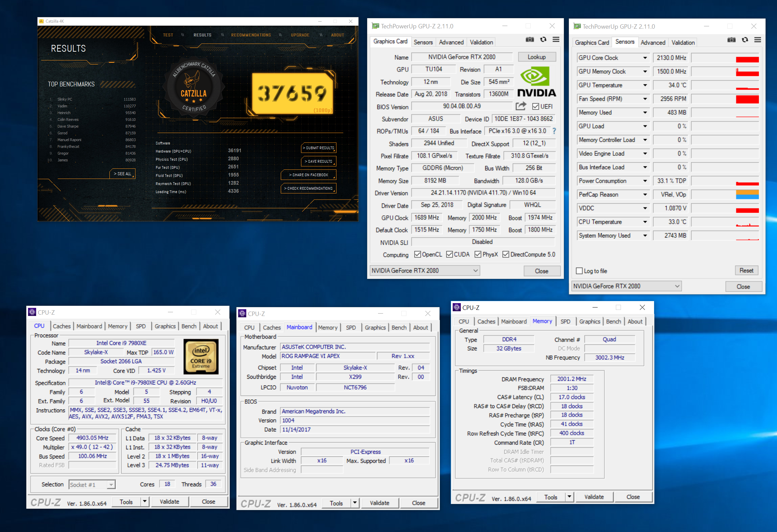Click the screenshot camera icon in GPU-Z Sensors window
The width and height of the screenshot is (777, 532).
coord(731,40)
